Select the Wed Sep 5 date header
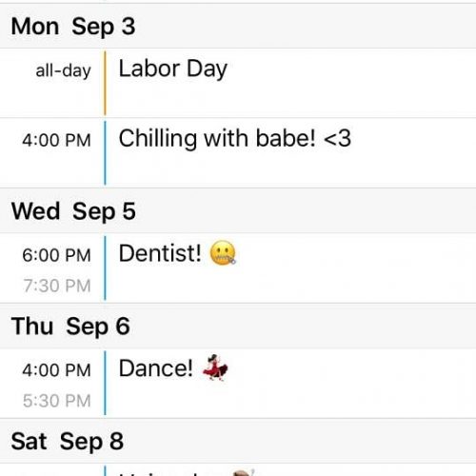Image resolution: width=476 pixels, height=476 pixels. 73,211
